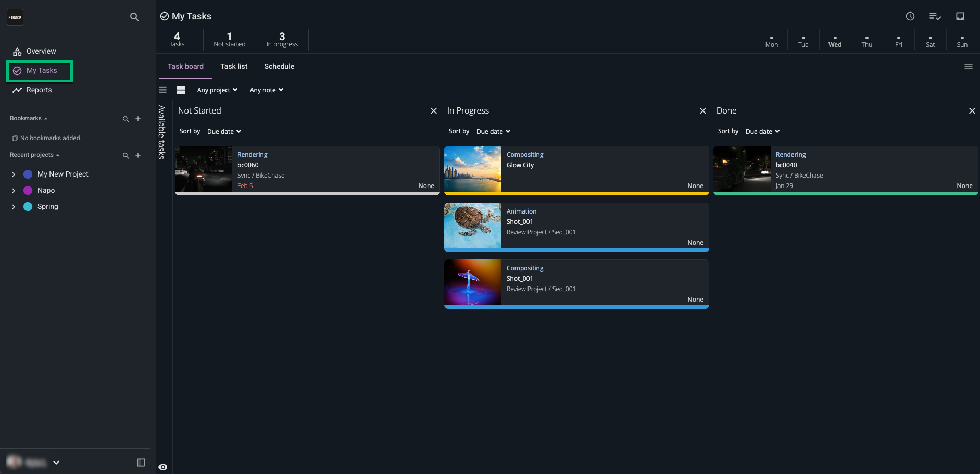
Task: Click the completed tasks list icon in header
Action: [x=935, y=16]
